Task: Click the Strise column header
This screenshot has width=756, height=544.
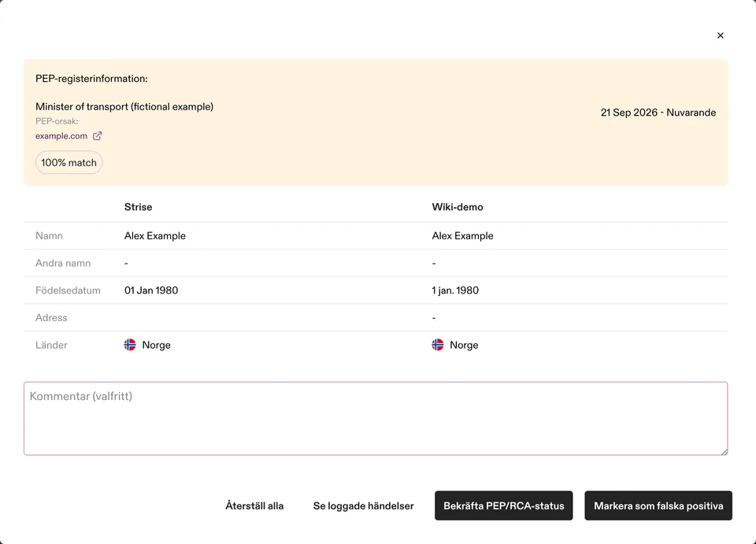Action: click(x=139, y=207)
